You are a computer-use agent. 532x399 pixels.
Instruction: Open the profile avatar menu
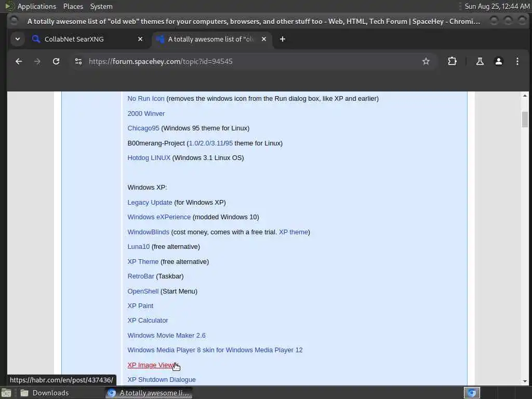[x=498, y=61]
